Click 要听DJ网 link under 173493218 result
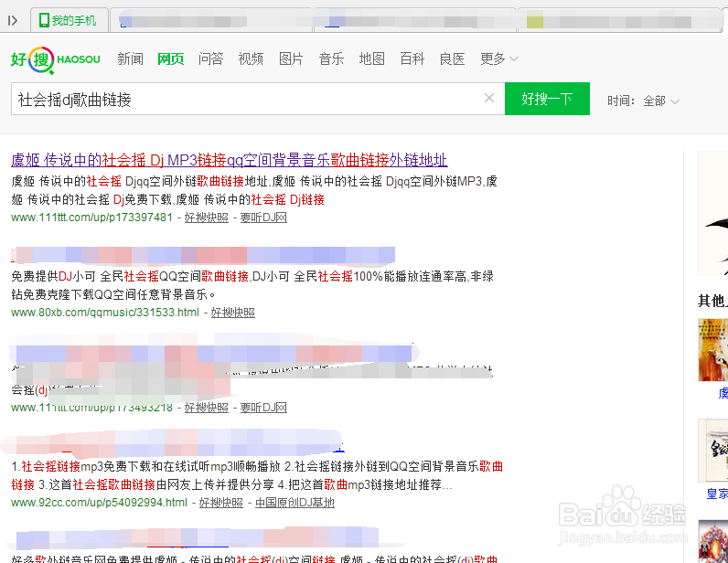728x563 pixels. (263, 408)
